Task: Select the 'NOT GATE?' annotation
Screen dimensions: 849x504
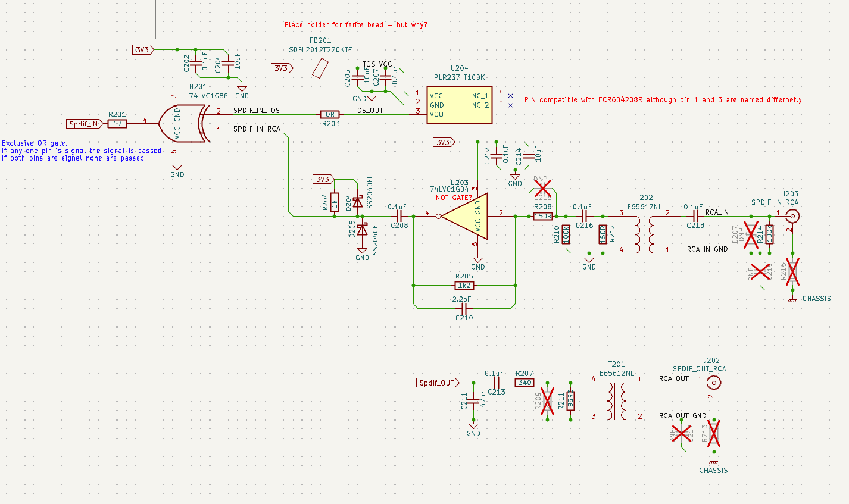Action: click(454, 198)
